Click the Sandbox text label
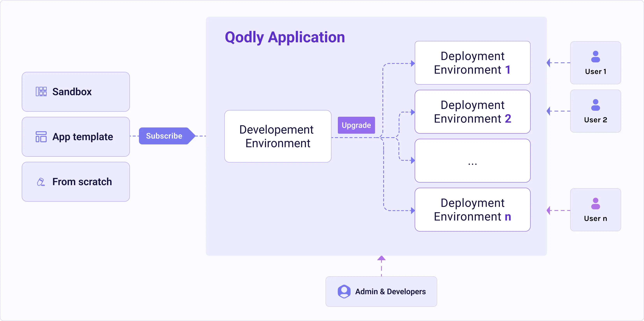This screenshot has width=644, height=321. click(x=72, y=92)
